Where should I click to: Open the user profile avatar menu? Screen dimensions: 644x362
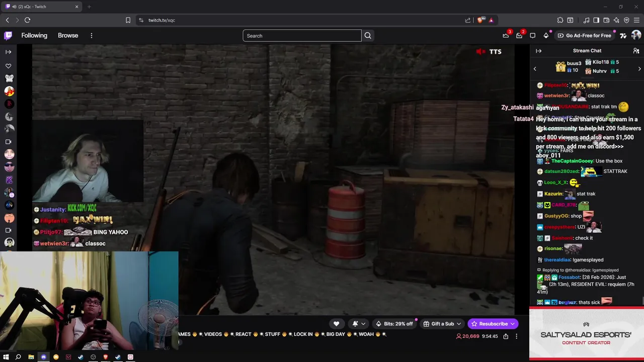coord(636,36)
